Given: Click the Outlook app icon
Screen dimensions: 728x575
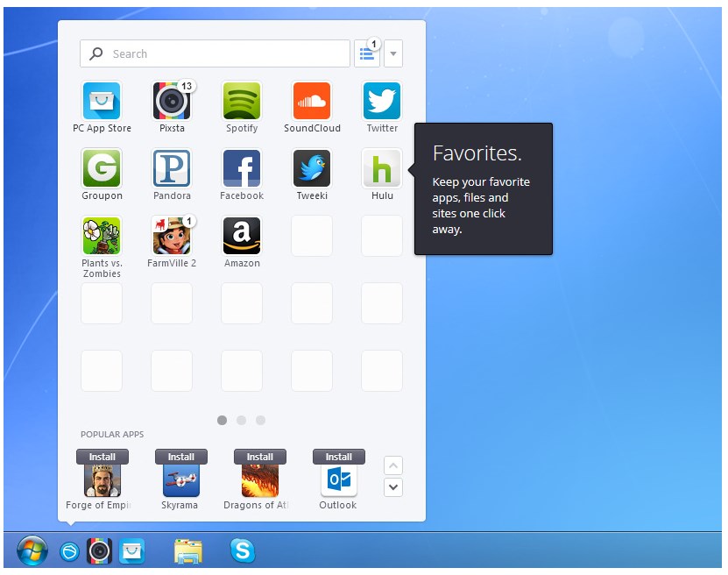Looking at the screenshot, I should [x=339, y=480].
